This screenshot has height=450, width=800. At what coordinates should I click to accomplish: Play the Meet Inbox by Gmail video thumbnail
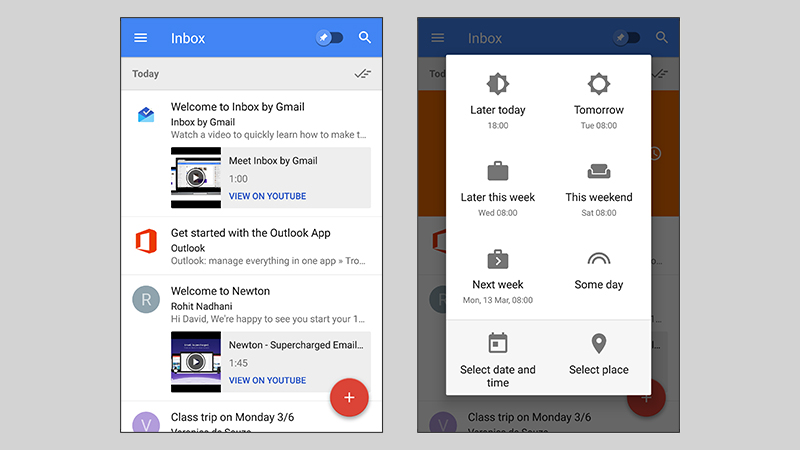[x=196, y=178]
